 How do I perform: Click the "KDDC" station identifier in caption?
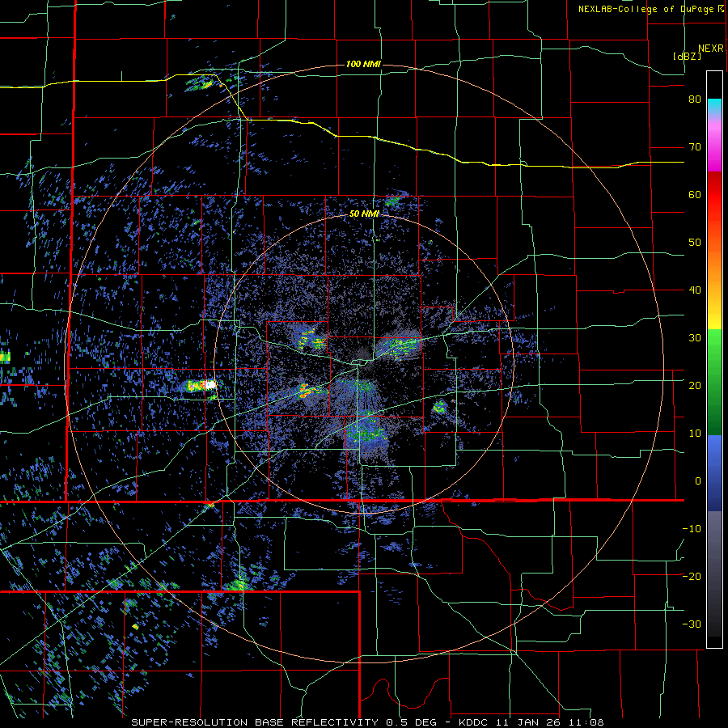[475, 722]
